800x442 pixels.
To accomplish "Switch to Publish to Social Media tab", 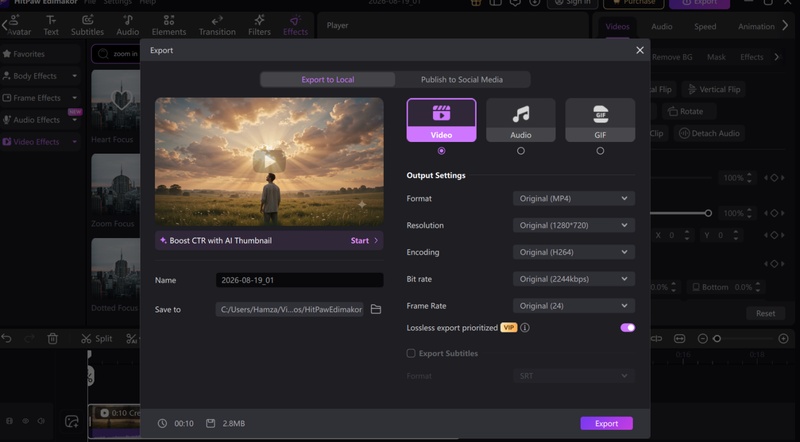I will 462,80.
